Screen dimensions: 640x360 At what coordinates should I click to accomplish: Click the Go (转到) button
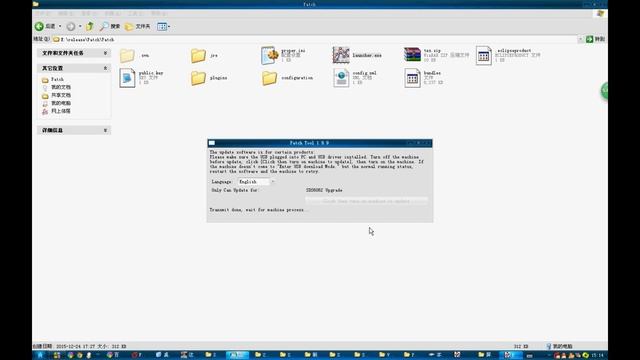(x=595, y=39)
